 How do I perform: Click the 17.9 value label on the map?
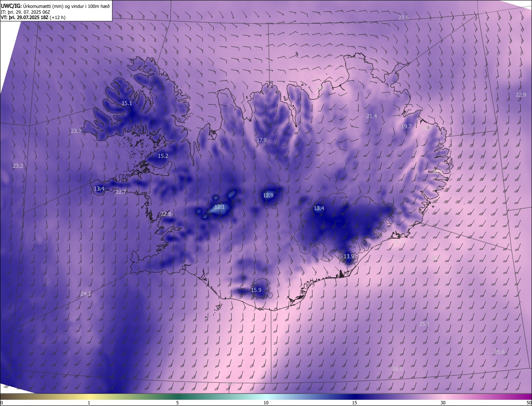[x=261, y=140]
